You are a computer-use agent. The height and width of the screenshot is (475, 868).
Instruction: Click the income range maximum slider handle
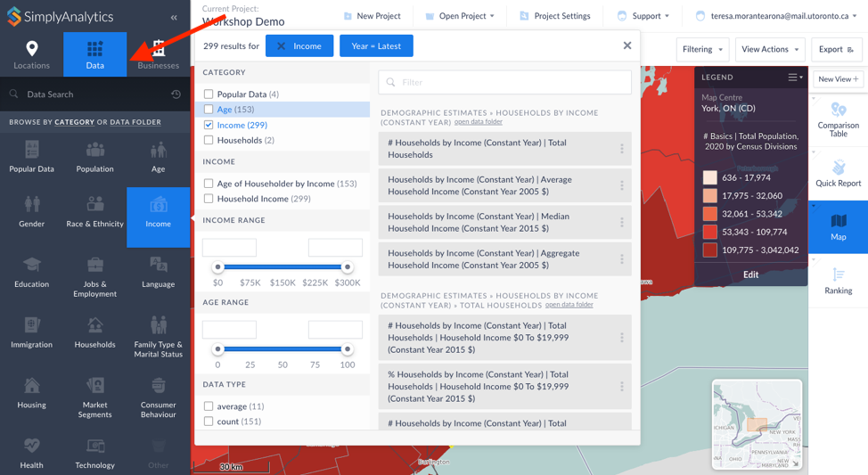[x=347, y=266]
